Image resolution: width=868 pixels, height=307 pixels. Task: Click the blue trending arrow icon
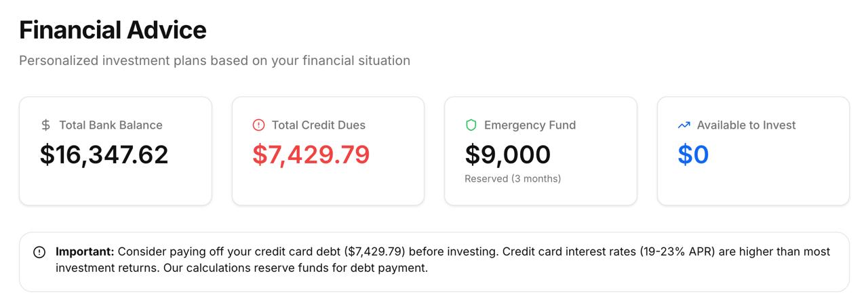(684, 125)
